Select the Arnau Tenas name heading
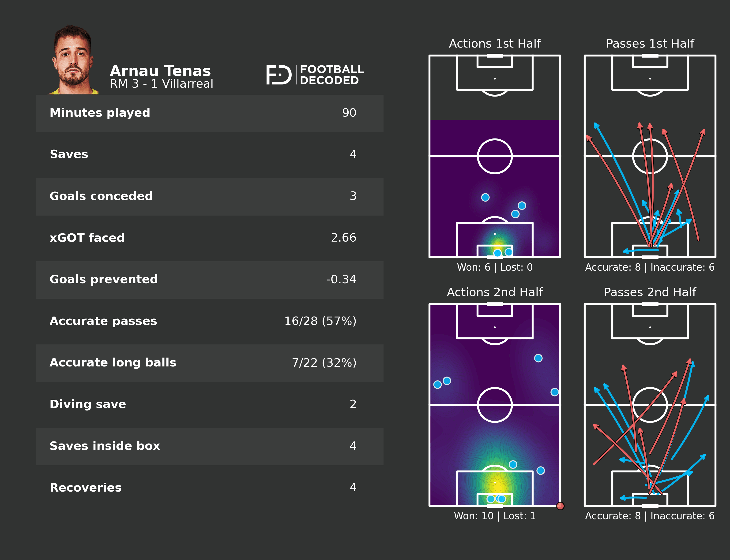The width and height of the screenshot is (730, 560). (160, 71)
